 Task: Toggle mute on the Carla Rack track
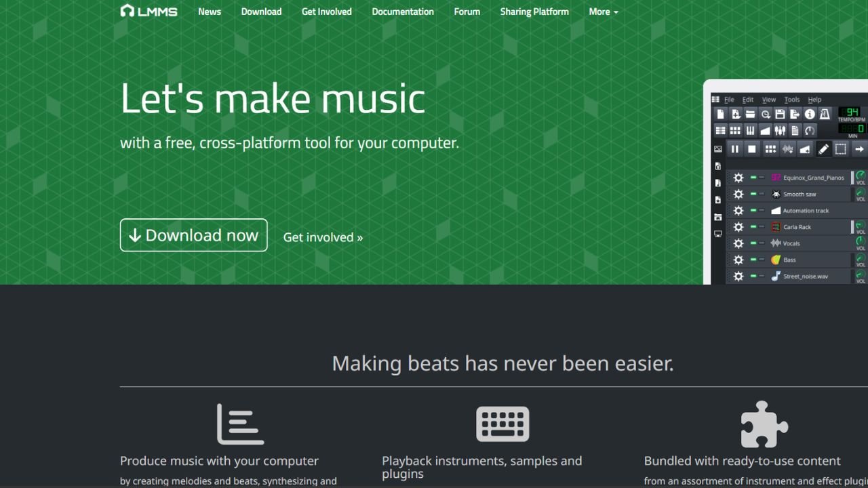pos(753,227)
